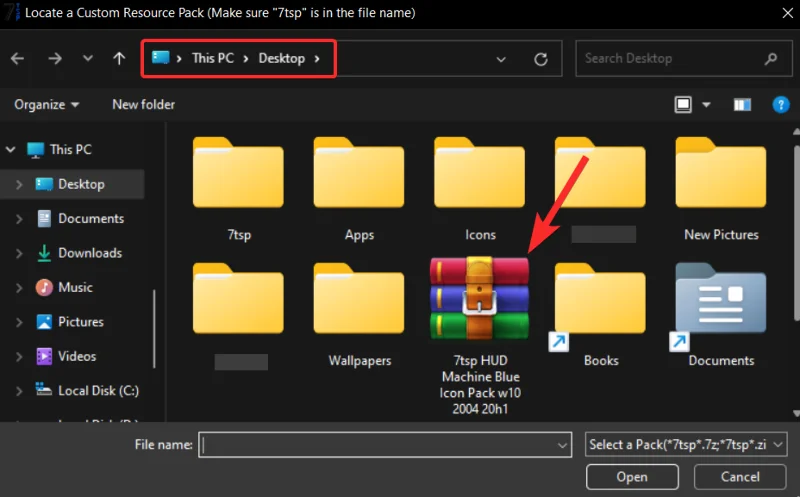Select the Icons folder
The image size is (800, 497).
coord(480,189)
